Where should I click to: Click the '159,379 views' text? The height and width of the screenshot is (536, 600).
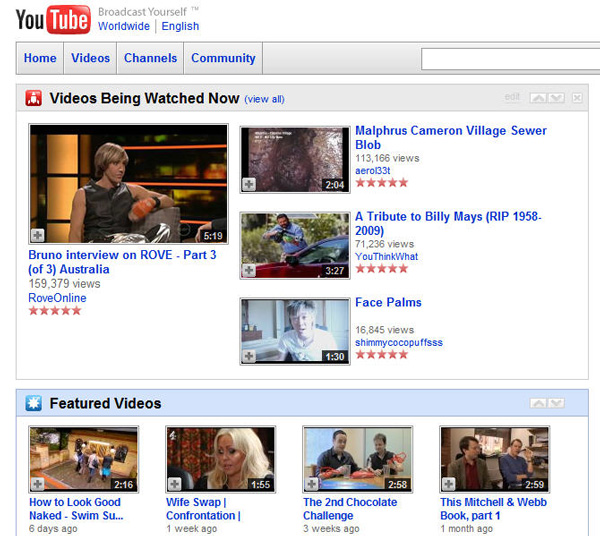click(65, 284)
